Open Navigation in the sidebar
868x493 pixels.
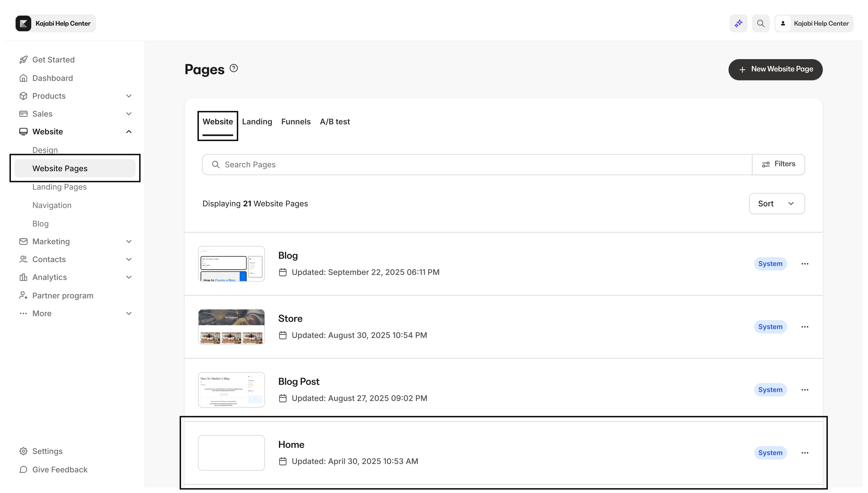52,206
